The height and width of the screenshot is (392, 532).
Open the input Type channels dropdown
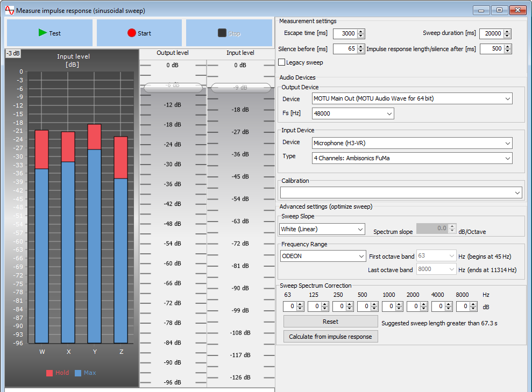click(x=412, y=158)
